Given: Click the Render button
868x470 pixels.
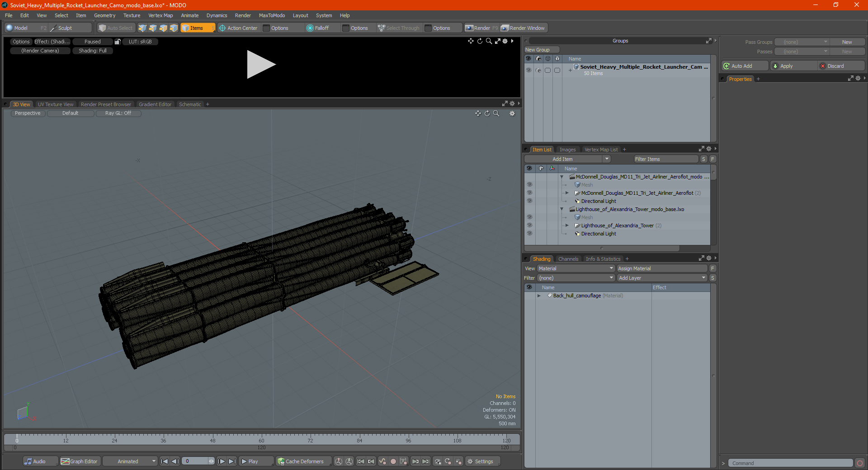Looking at the screenshot, I should pos(481,28).
